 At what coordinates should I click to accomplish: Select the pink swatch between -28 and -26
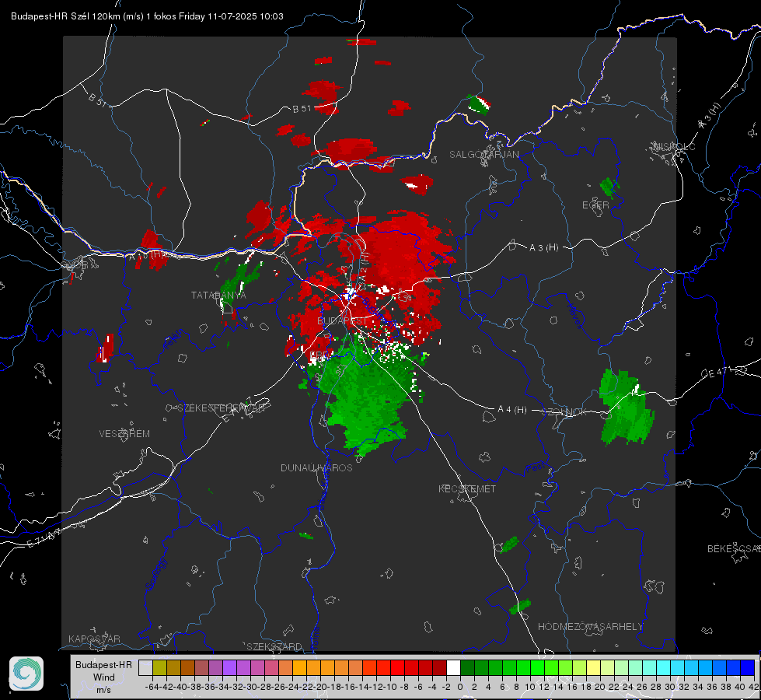click(x=271, y=667)
